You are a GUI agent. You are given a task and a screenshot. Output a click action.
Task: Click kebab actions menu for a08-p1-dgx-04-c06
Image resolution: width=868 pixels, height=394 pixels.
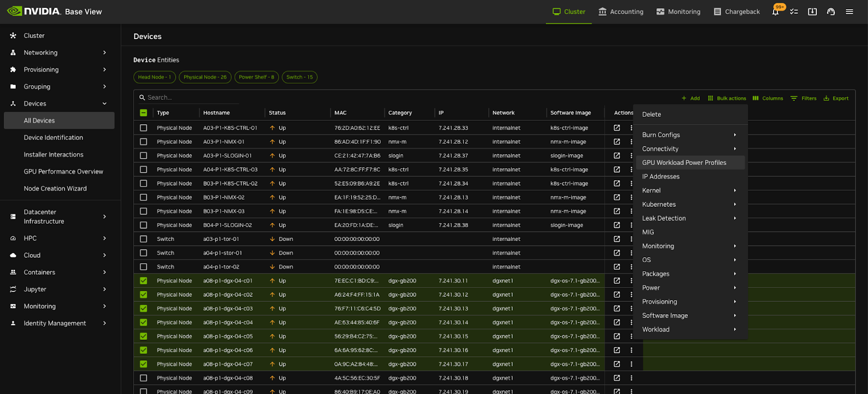(631, 351)
